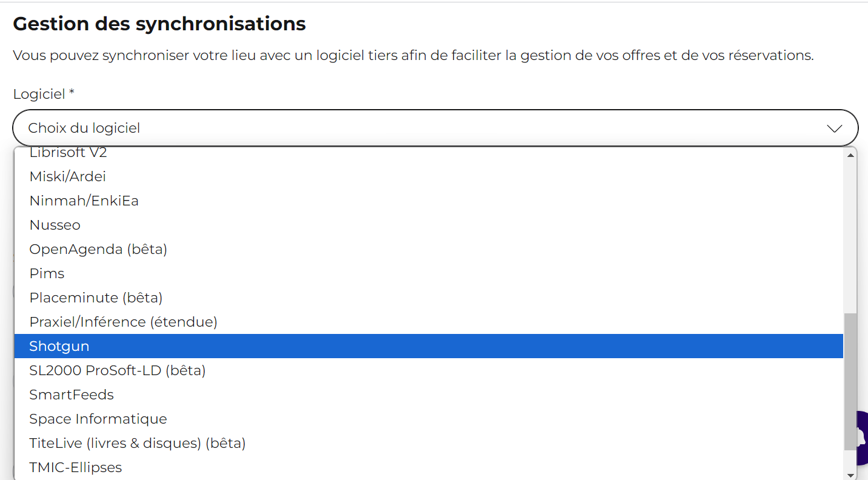Viewport: 868px width, 480px height.
Task: Click the dropdown list scrollbar thumb
Action: click(x=850, y=382)
